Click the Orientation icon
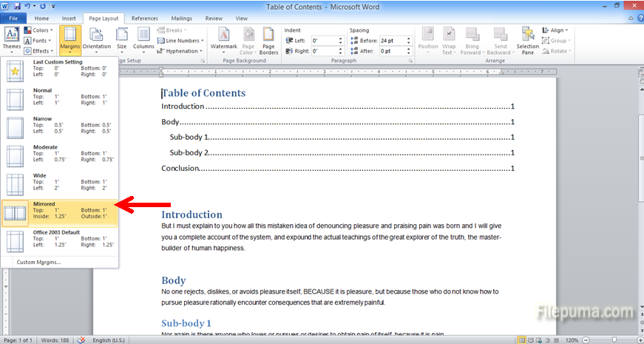 96,39
